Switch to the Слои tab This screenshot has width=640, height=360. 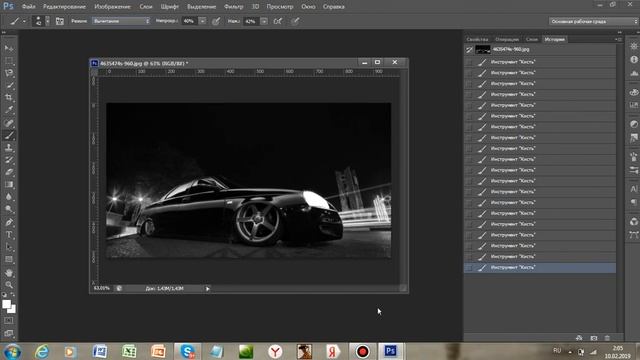pyautogui.click(x=531, y=39)
